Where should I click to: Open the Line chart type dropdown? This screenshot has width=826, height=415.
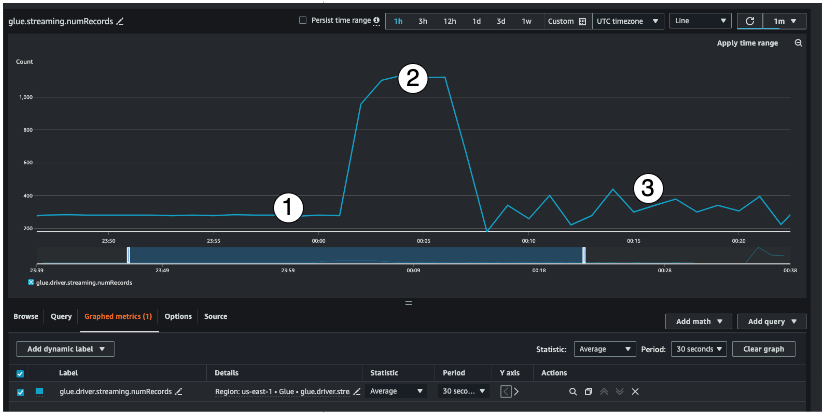coord(701,20)
